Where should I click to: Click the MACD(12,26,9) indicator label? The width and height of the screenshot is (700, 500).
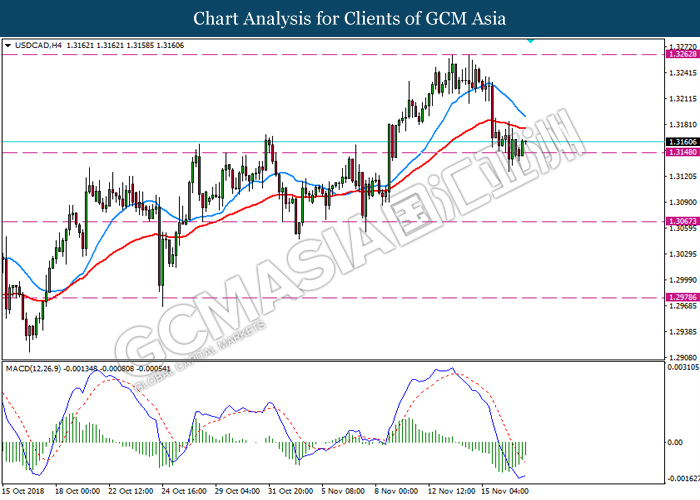click(x=33, y=369)
